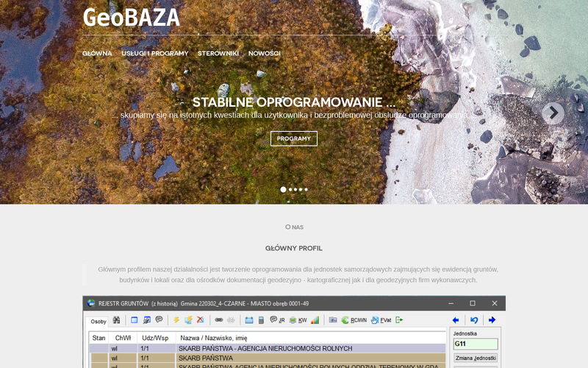Click the colored bar chart icon
Viewport: 588px width, 368px height.
[315, 320]
